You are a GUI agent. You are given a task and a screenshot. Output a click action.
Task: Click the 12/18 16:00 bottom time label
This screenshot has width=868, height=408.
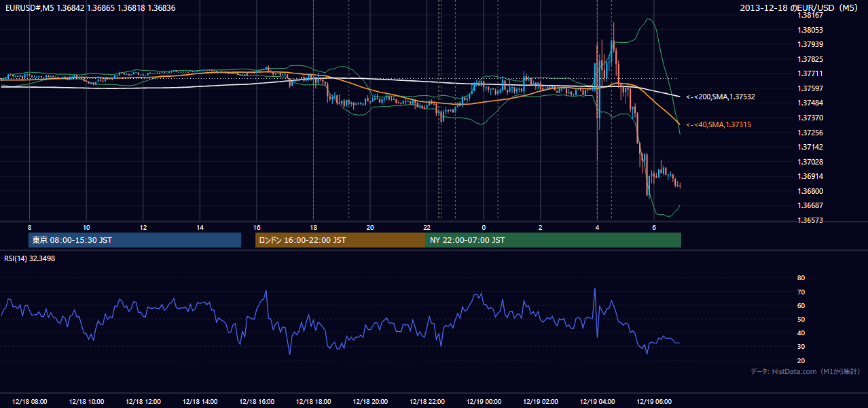257,401
